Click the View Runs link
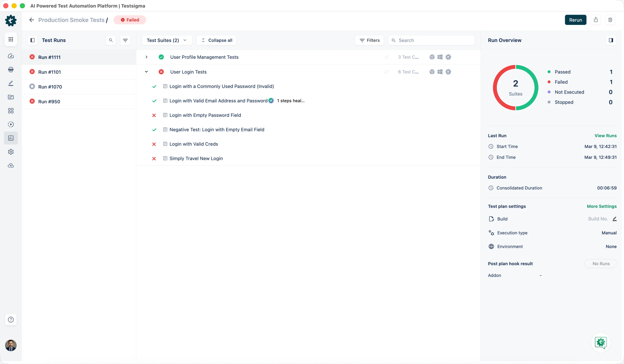This screenshot has height=364, width=624. pos(605,136)
